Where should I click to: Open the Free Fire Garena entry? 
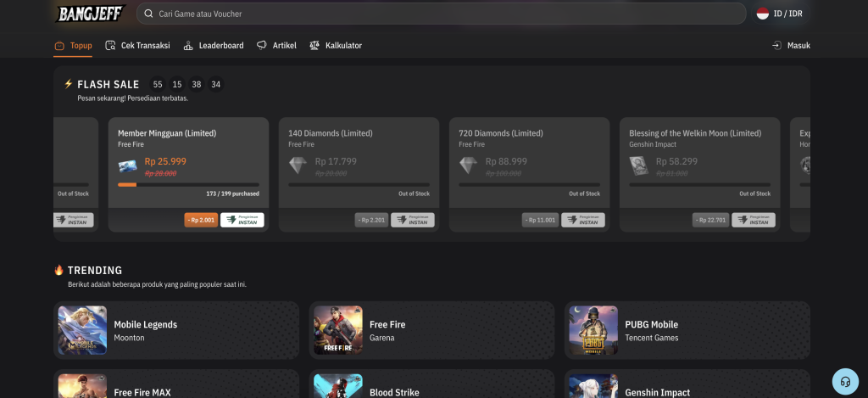coord(431,330)
